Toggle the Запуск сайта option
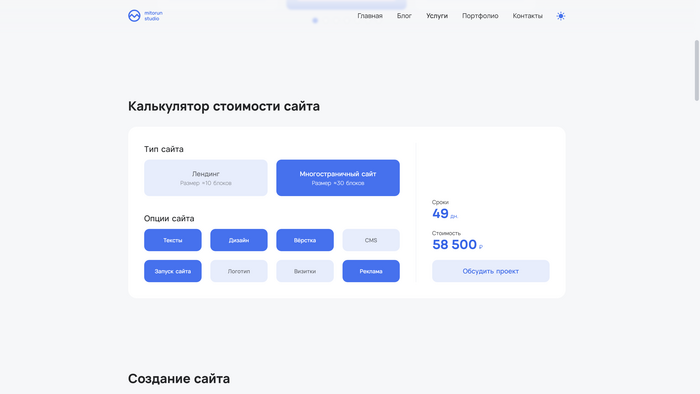Screen dimensions: 700x394 [173, 271]
